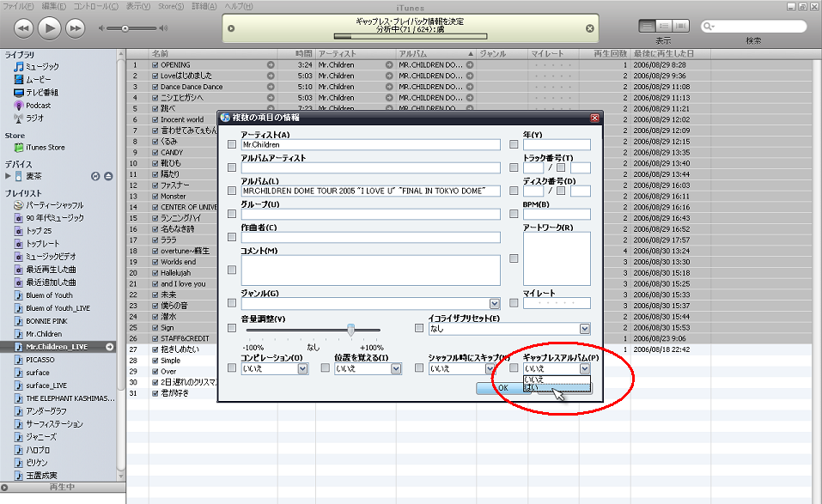Open the 最近再生した曲 playlist
Viewport: 822px width, 504px height.
(x=46, y=270)
